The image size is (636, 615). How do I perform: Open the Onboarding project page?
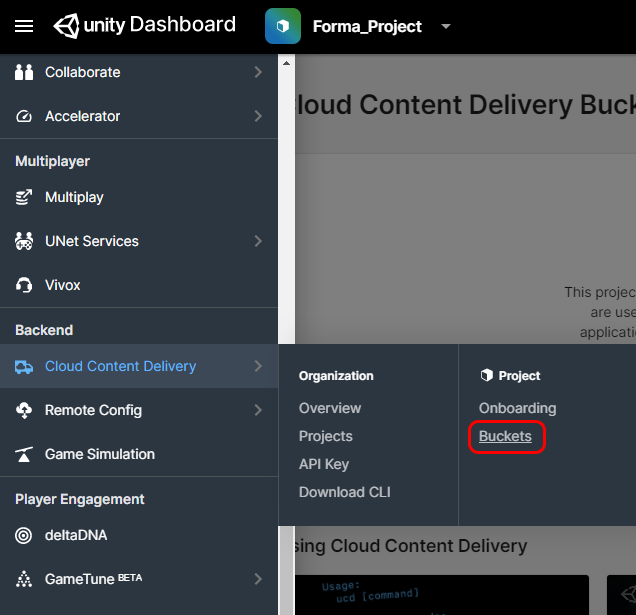click(x=517, y=408)
